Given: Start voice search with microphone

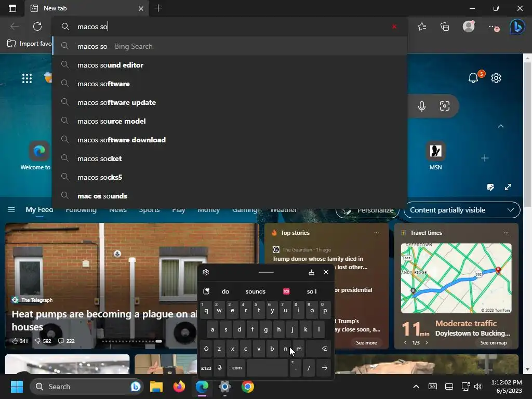Looking at the screenshot, I should click(422, 106).
